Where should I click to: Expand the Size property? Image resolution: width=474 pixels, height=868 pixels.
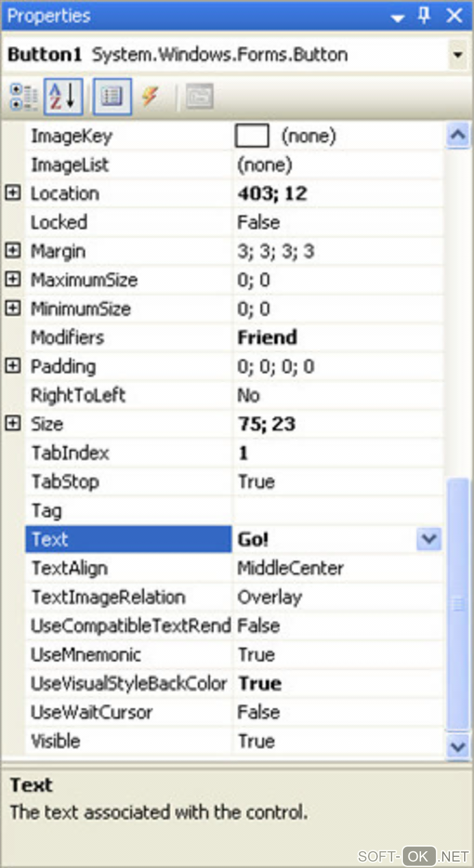(13, 423)
